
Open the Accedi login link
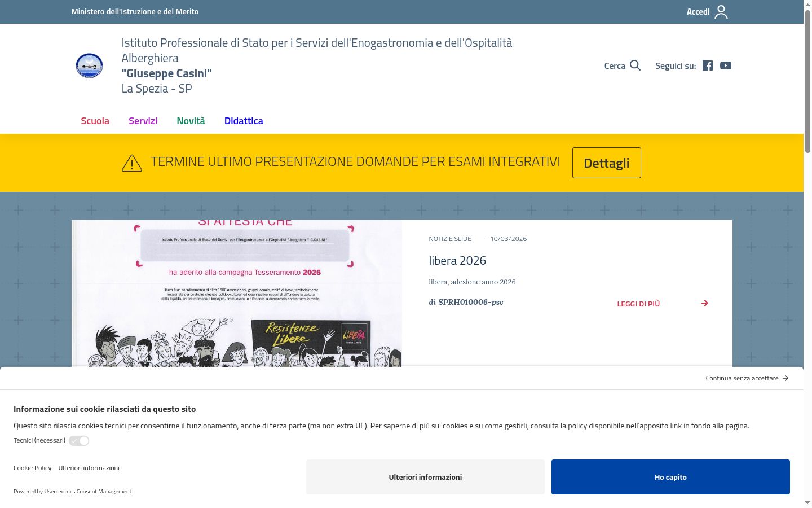click(698, 12)
